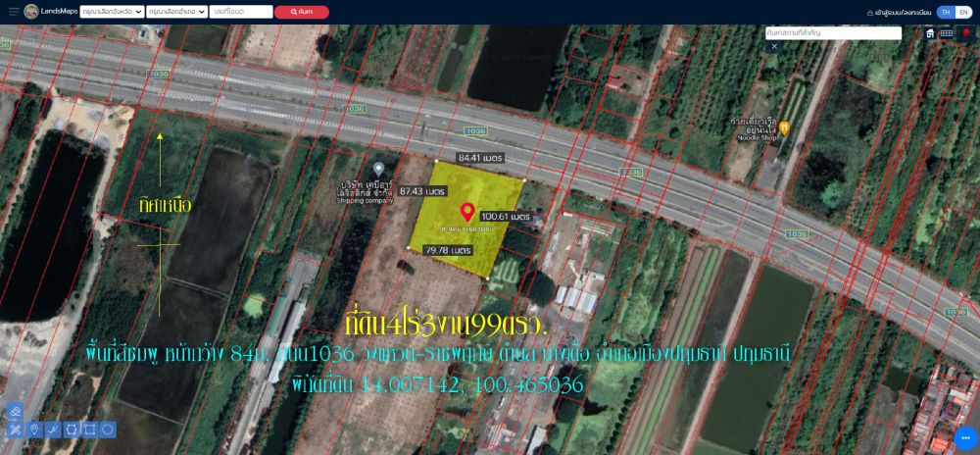Pick the rectangle drawing tool
This screenshot has width=980, height=455.
coord(90,430)
